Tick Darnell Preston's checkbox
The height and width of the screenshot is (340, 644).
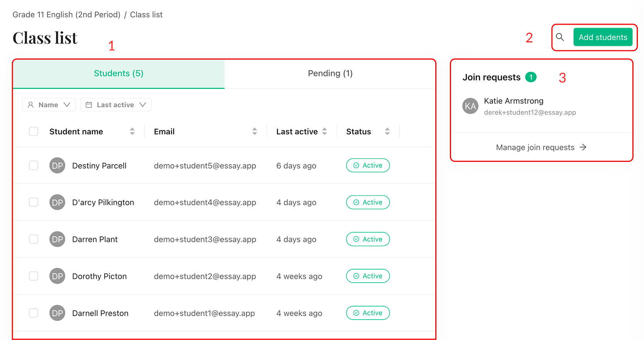point(34,313)
